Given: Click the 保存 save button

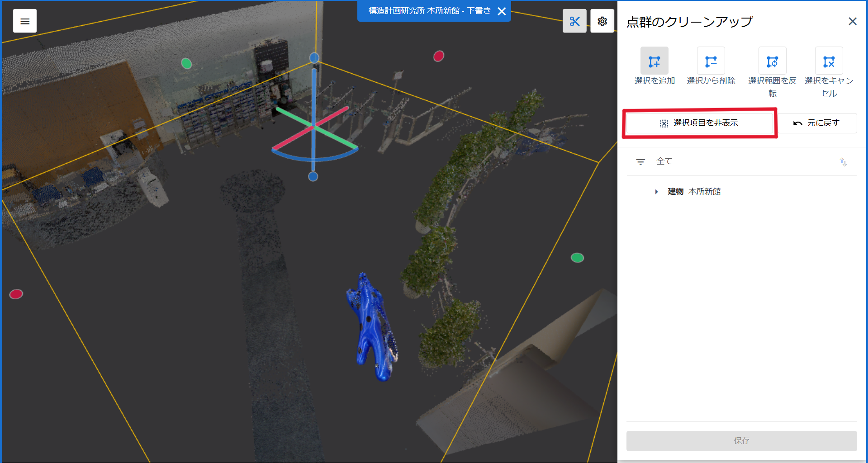Looking at the screenshot, I should pos(741,440).
